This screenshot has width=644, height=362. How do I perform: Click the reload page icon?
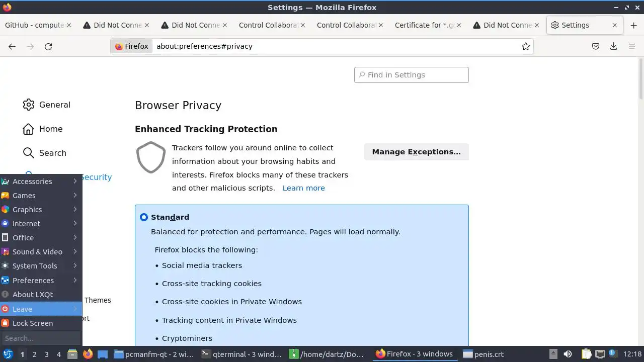coord(48,46)
